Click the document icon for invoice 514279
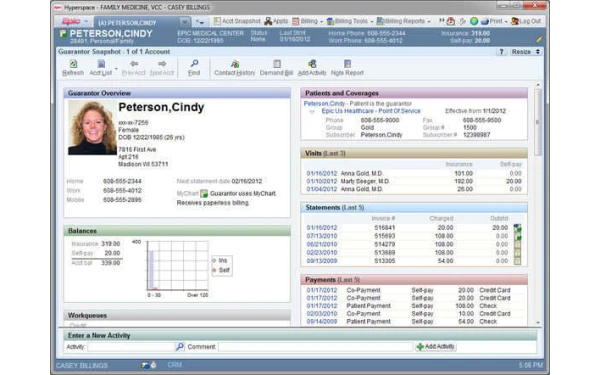 click(x=517, y=245)
